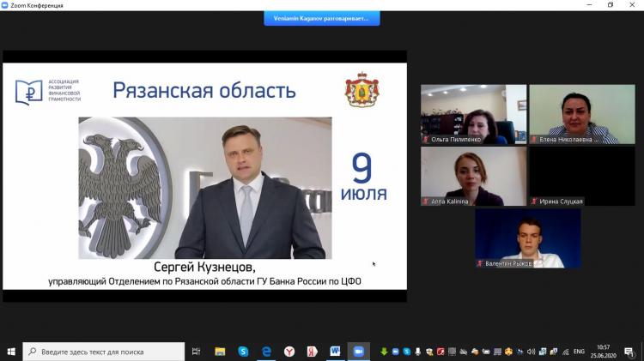644x361 pixels.
Task: Click the 'Рязанская область' slide heading
Action: coord(204,91)
